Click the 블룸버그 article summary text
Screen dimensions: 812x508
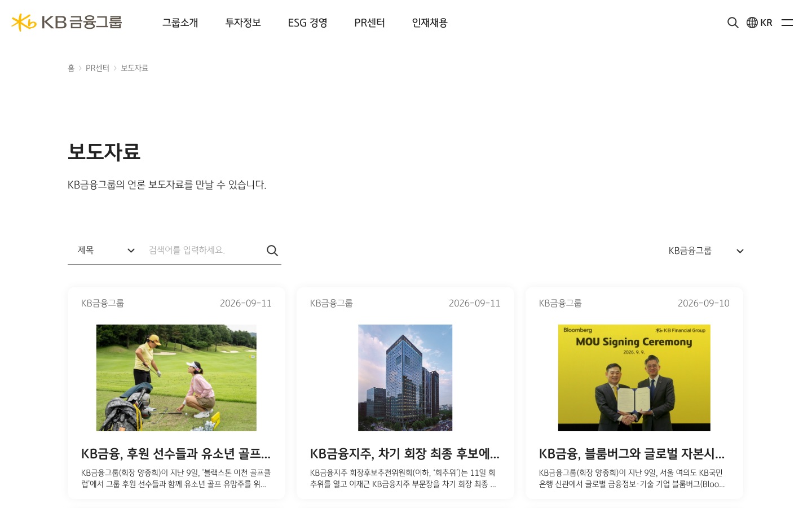[632, 478]
